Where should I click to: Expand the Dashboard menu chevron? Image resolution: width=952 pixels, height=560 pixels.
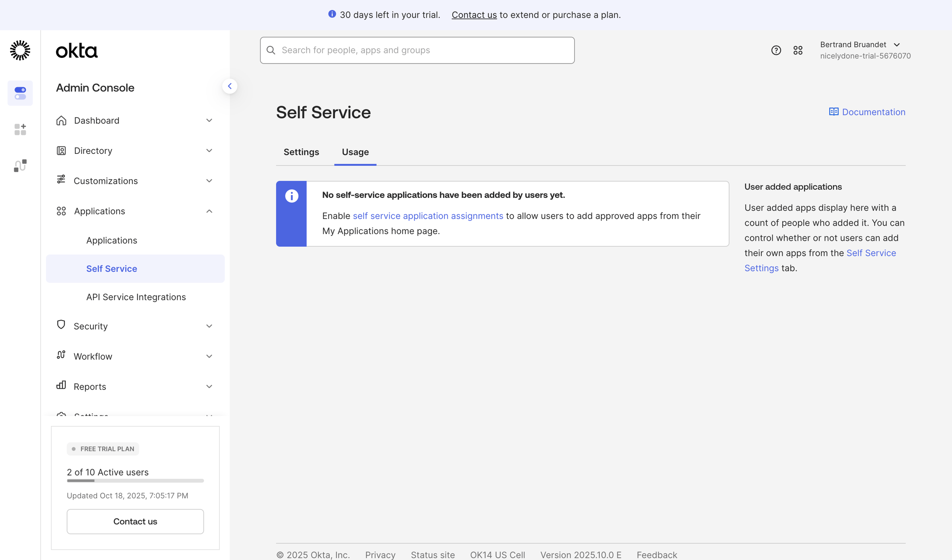pos(209,120)
